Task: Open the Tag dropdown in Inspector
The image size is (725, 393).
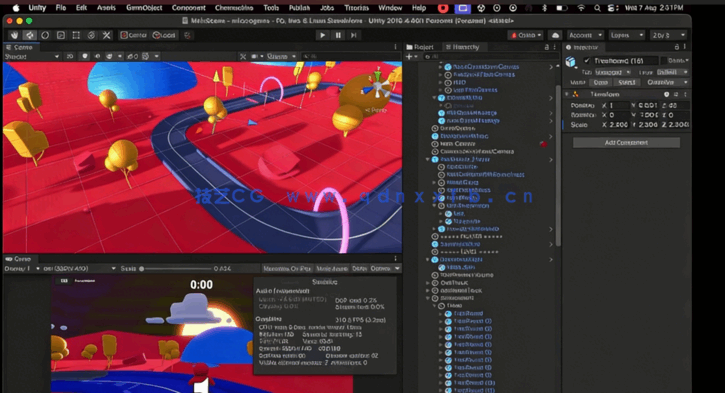Action: (613, 72)
